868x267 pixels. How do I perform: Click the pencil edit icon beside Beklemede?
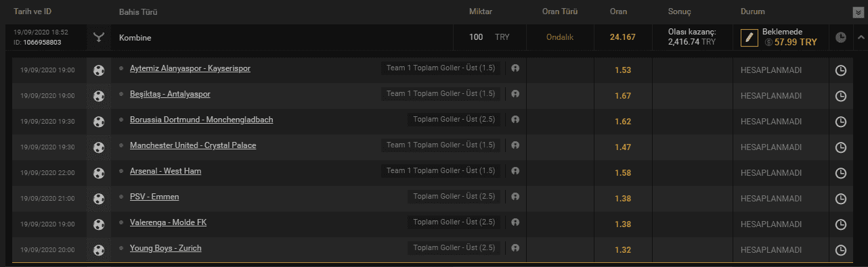coord(749,38)
